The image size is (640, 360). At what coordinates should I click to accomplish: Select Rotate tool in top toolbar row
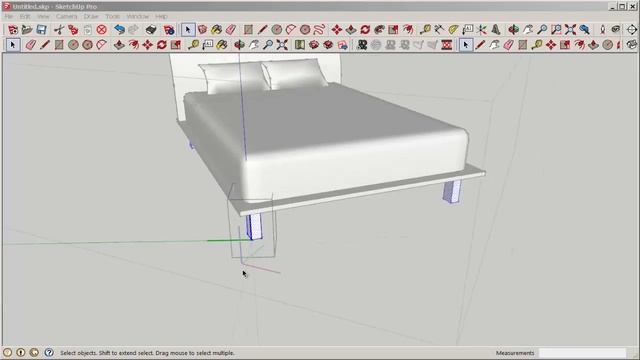click(365, 29)
